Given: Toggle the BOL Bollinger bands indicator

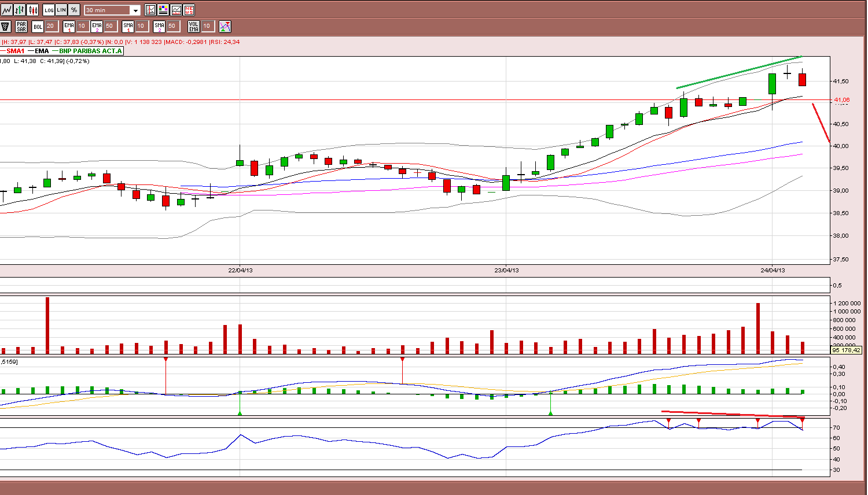Looking at the screenshot, I should [38, 27].
